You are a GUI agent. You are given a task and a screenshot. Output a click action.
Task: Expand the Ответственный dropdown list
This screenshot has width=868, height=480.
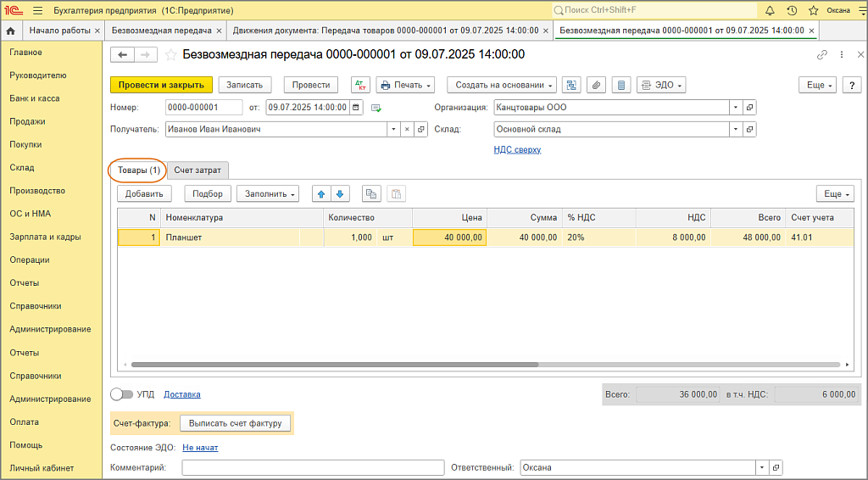point(762,468)
